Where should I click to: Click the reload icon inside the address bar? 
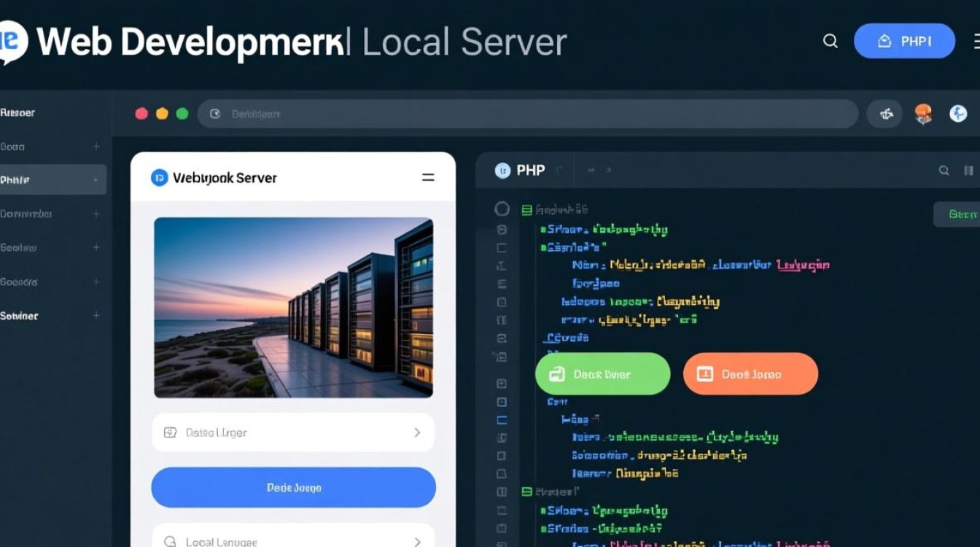coord(215,114)
